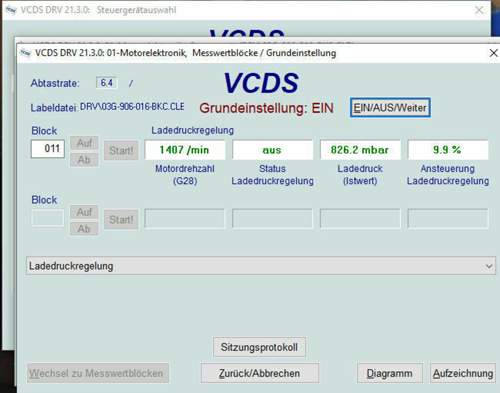This screenshot has width=500, height=393.
Task: Click the first empty field in second block row
Action: pos(185,219)
